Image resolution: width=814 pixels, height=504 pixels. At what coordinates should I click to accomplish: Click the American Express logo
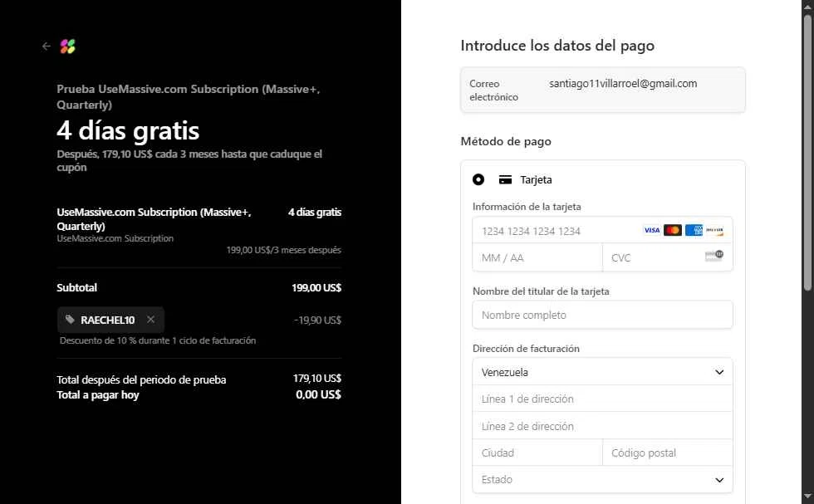click(x=694, y=230)
